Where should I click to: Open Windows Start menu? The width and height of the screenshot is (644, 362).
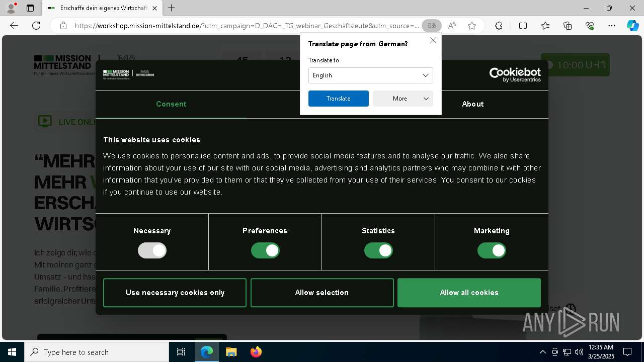12,352
